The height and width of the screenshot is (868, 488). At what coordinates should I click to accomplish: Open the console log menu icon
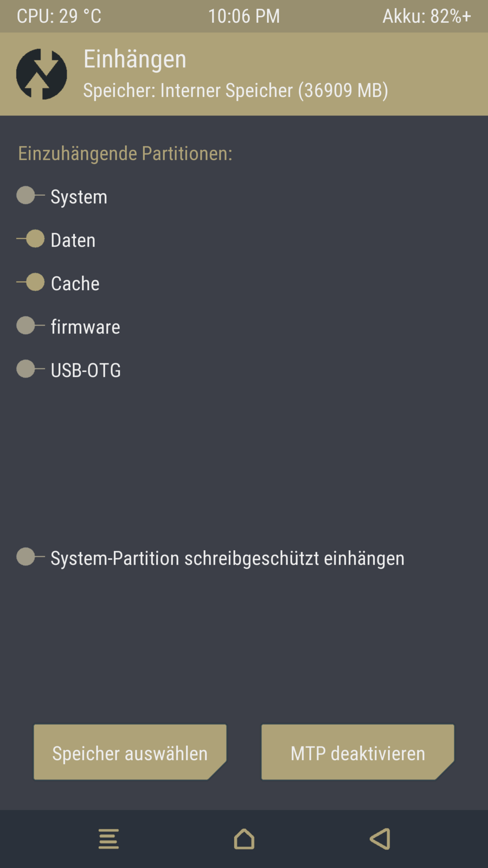108,839
